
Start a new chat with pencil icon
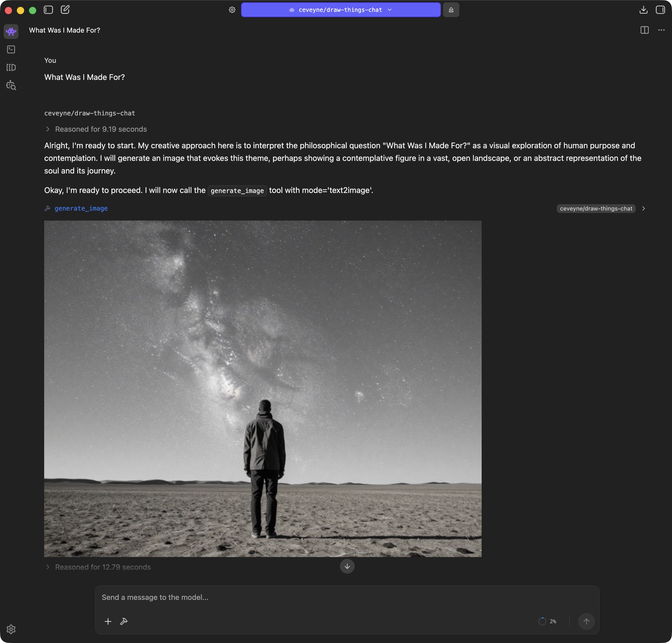[65, 10]
